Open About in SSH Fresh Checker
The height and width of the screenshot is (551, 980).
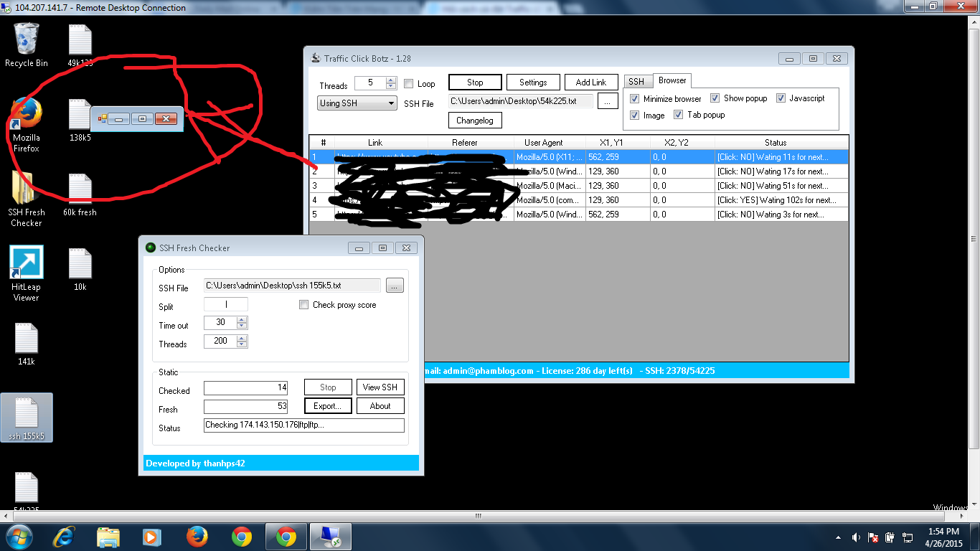(380, 406)
